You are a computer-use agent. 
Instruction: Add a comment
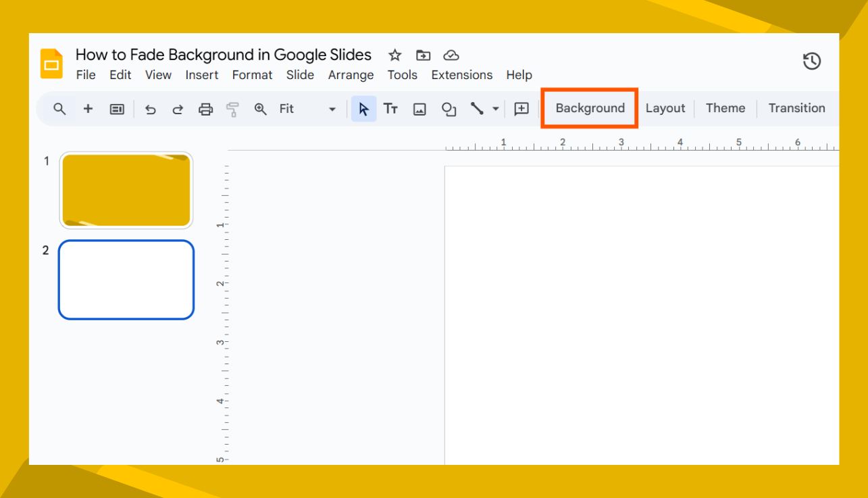(x=521, y=108)
